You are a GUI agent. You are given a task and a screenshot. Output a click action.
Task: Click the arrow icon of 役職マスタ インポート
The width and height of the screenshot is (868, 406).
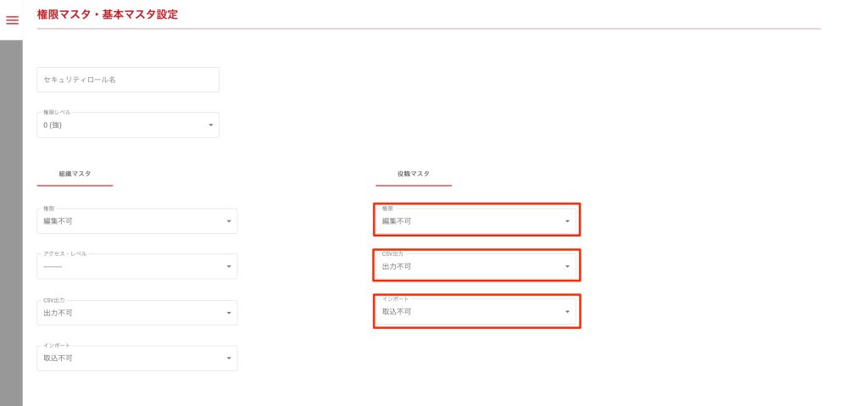click(x=568, y=312)
